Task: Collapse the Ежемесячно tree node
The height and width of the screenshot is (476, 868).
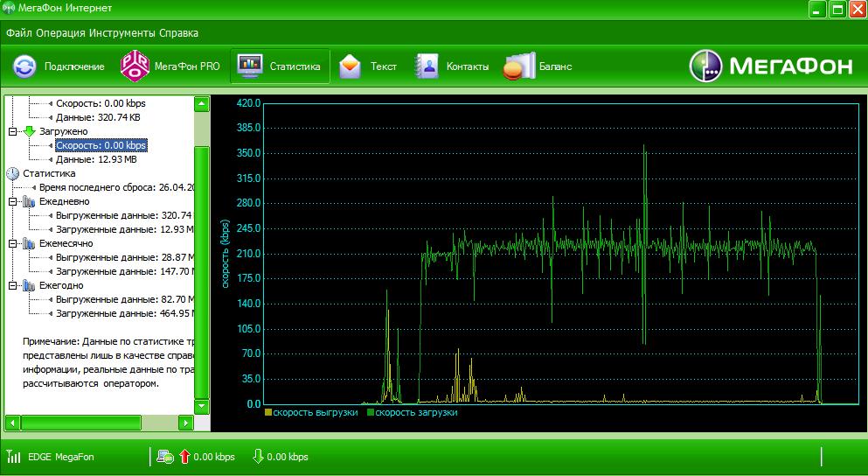Action: click(x=12, y=243)
